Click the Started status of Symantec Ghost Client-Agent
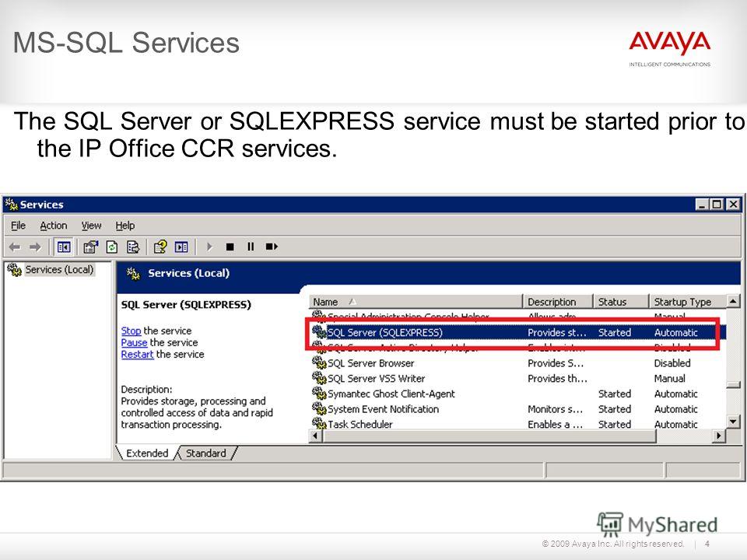 615,394
